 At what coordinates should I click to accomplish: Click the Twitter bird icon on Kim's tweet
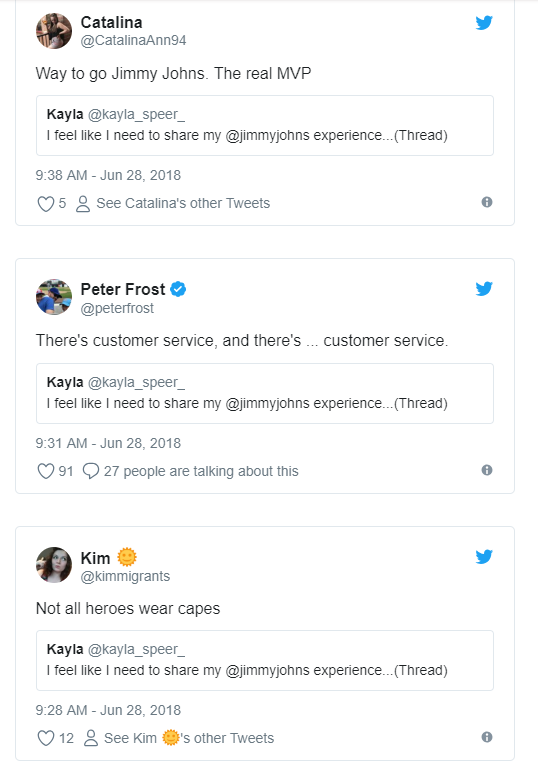(x=484, y=557)
